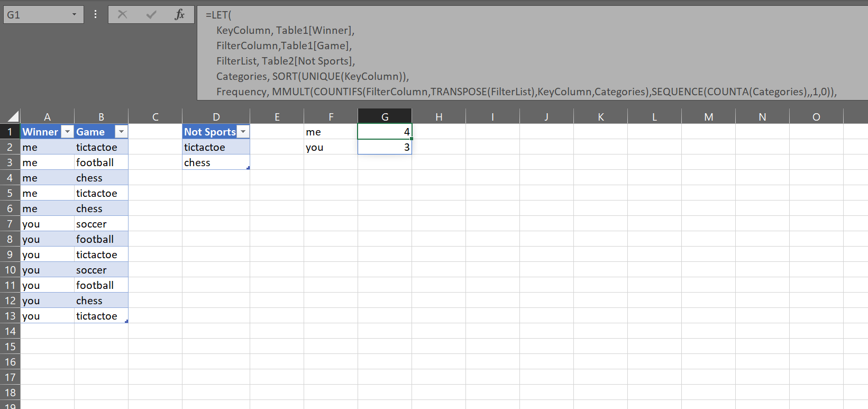This screenshot has width=868, height=409.
Task: Select cell G1 containing 4
Action: coord(385,132)
